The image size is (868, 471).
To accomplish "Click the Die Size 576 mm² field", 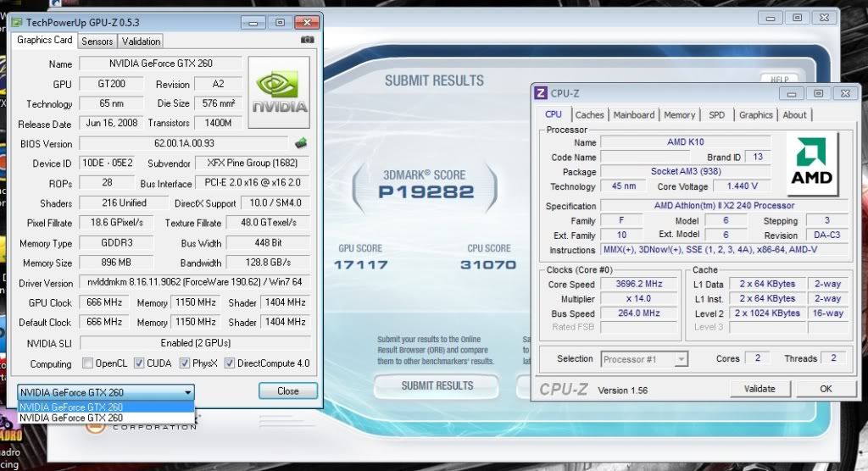I will tap(218, 103).
